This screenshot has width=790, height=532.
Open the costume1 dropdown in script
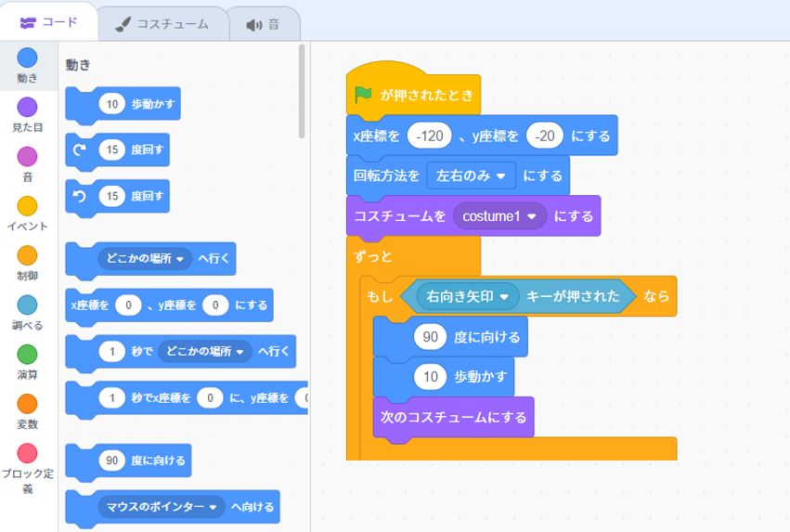click(499, 216)
